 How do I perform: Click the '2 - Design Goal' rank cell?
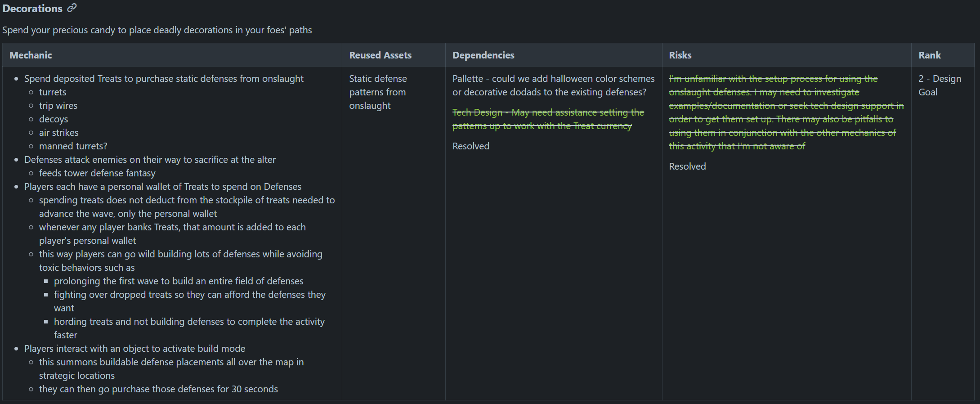pos(940,85)
